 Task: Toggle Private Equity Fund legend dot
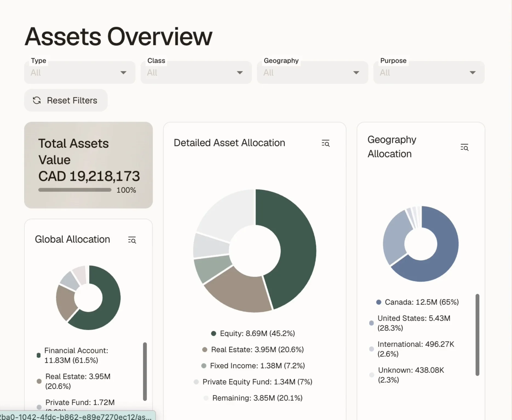coord(196,382)
